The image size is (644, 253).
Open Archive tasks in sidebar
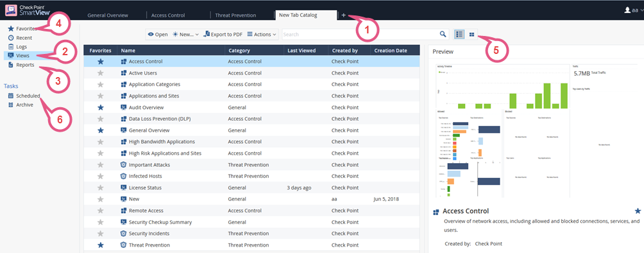point(21,105)
